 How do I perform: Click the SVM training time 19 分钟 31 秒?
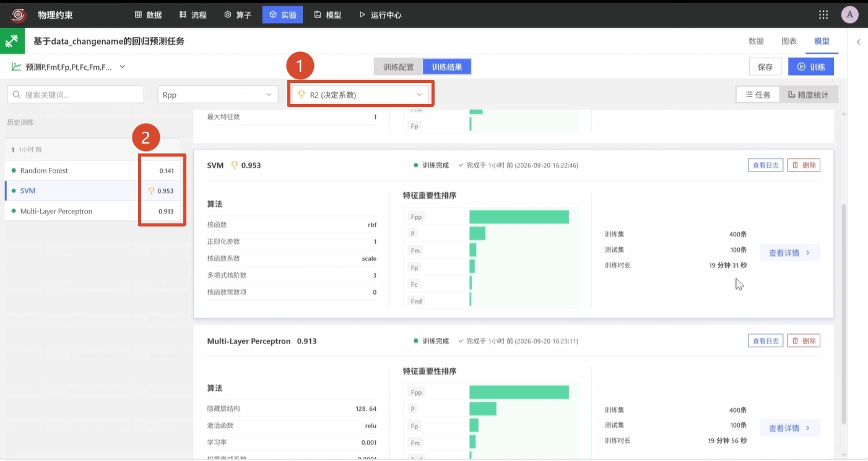(727, 265)
